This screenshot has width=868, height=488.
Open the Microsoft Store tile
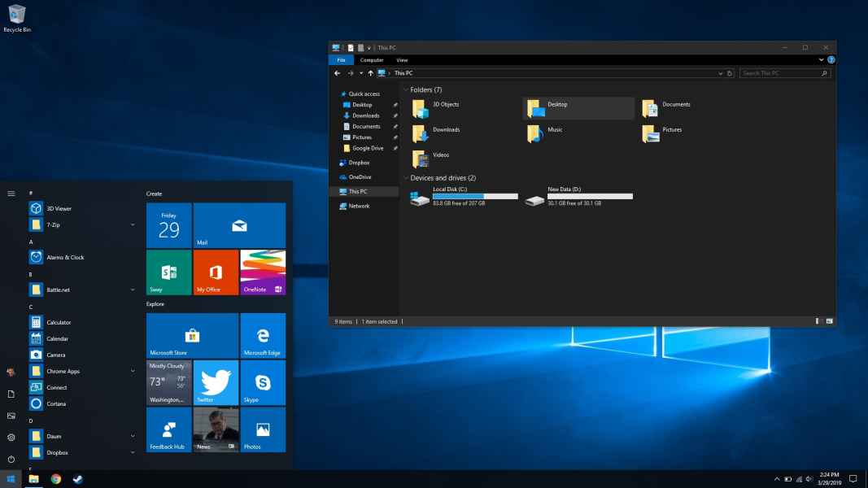pos(192,335)
